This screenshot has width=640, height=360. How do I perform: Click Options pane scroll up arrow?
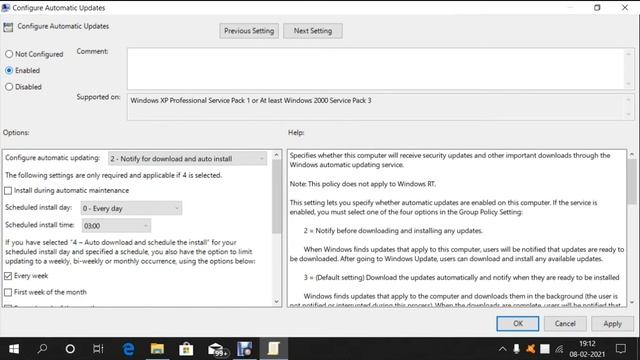[277, 155]
